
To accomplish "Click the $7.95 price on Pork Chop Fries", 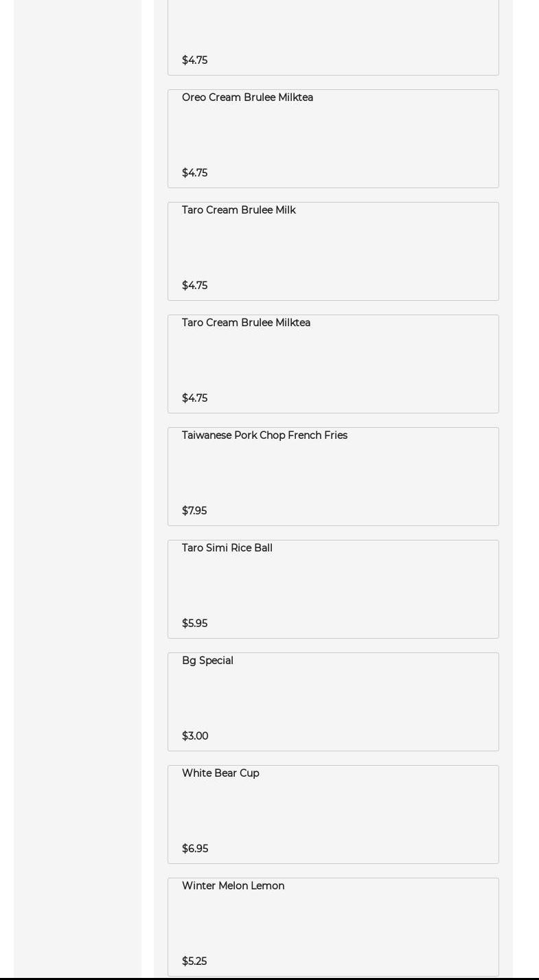I will click(194, 511).
